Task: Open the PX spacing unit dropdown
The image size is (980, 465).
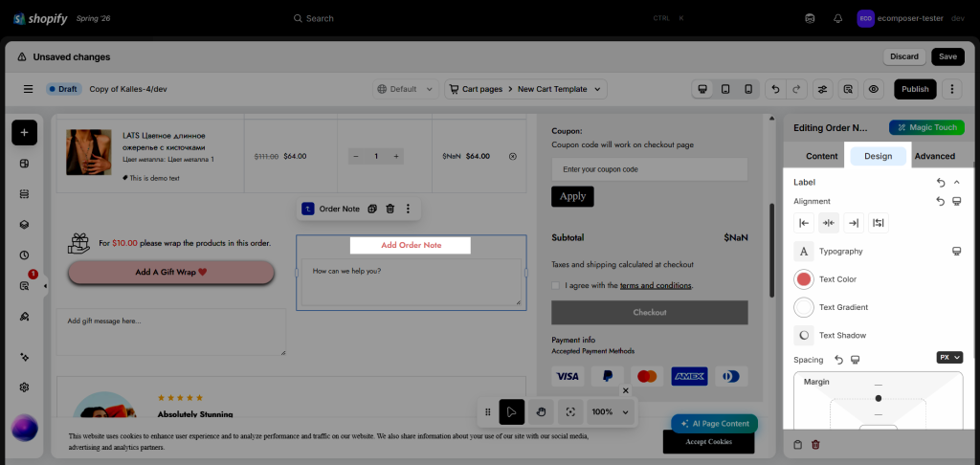Action: (x=949, y=358)
